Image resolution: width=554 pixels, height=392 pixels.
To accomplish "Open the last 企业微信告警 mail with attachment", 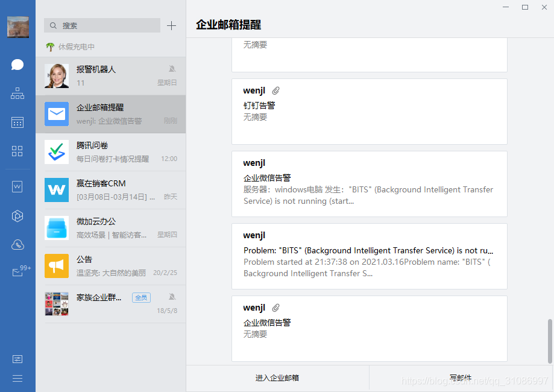I will tap(369, 329).
